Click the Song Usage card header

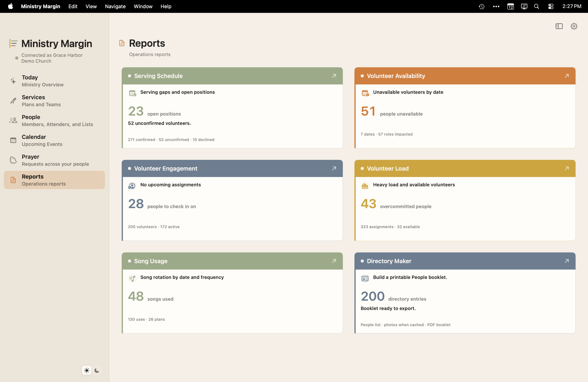point(232,261)
